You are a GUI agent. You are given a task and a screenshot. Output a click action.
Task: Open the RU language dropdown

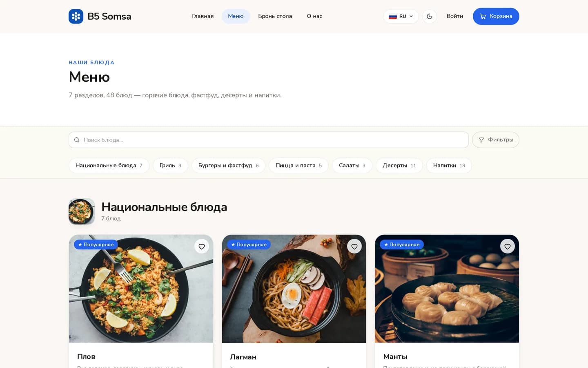pyautogui.click(x=401, y=16)
